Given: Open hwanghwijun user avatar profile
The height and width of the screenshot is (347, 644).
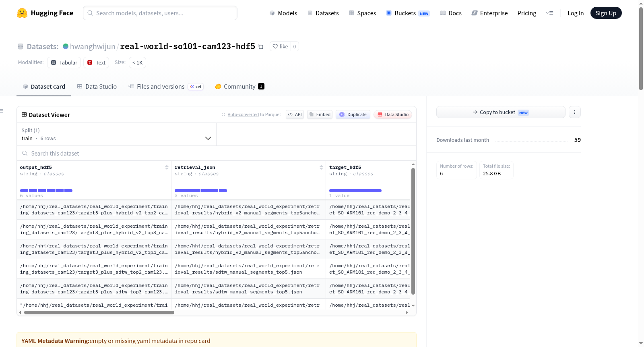Looking at the screenshot, I should (66, 46).
